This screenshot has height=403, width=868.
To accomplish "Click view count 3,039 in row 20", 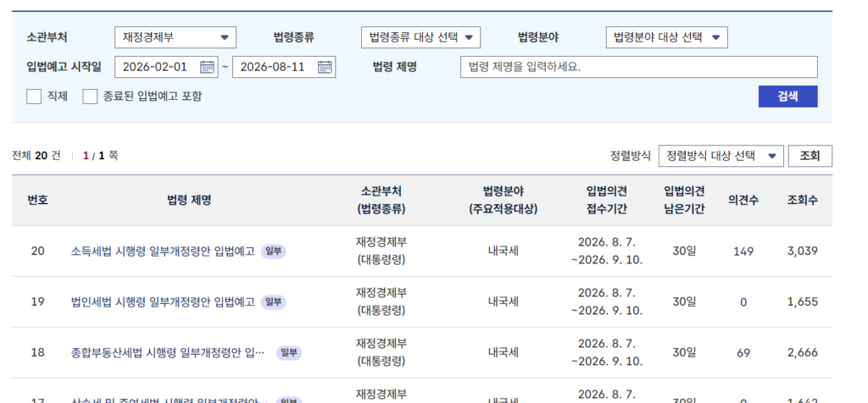I will pos(803,251).
